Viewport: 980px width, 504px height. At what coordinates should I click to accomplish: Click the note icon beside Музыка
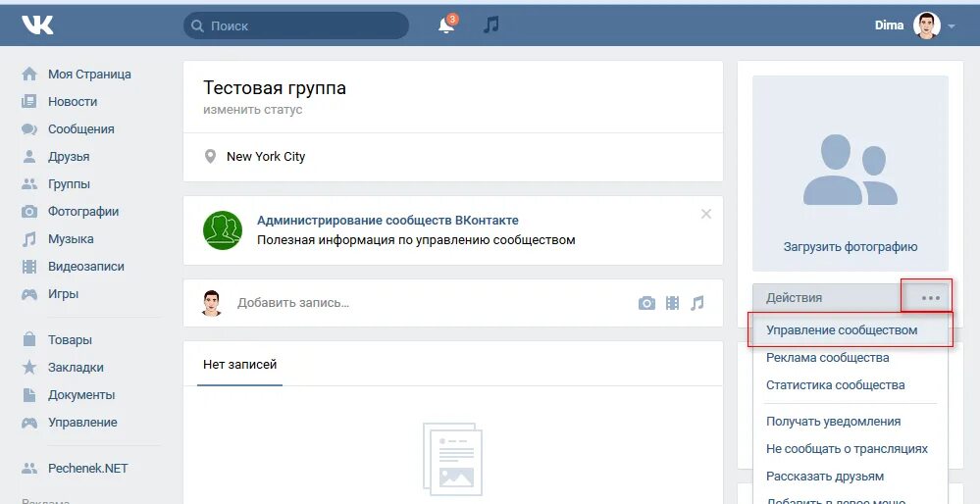(29, 239)
